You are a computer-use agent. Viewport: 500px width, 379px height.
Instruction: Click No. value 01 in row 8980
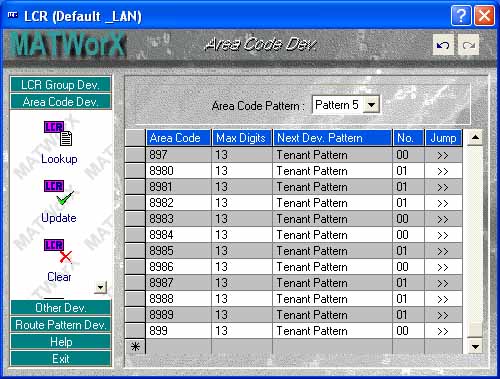pos(408,171)
